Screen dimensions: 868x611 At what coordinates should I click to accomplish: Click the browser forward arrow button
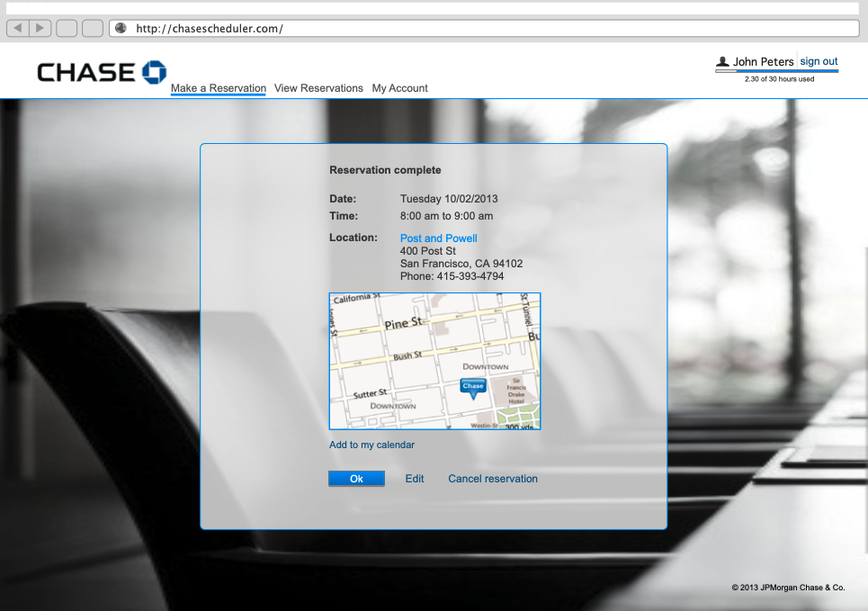click(40, 28)
